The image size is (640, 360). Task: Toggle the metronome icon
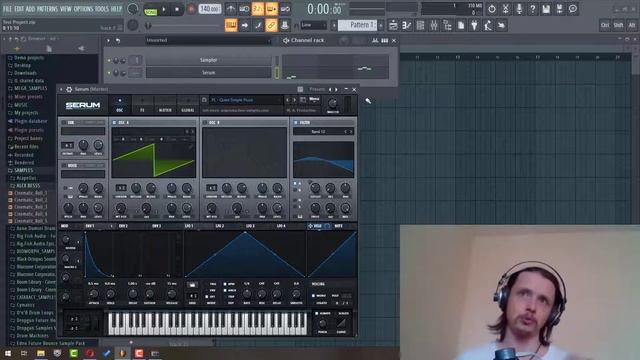[x=231, y=9]
